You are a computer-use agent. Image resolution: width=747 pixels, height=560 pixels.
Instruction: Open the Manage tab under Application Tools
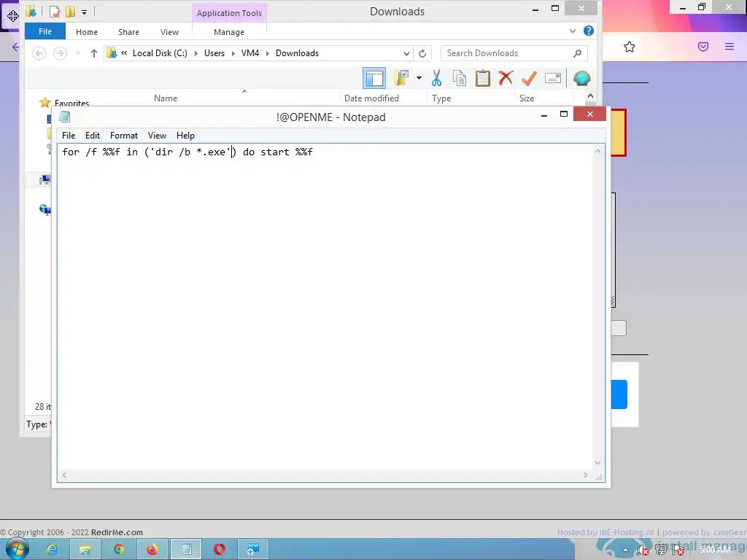(229, 32)
